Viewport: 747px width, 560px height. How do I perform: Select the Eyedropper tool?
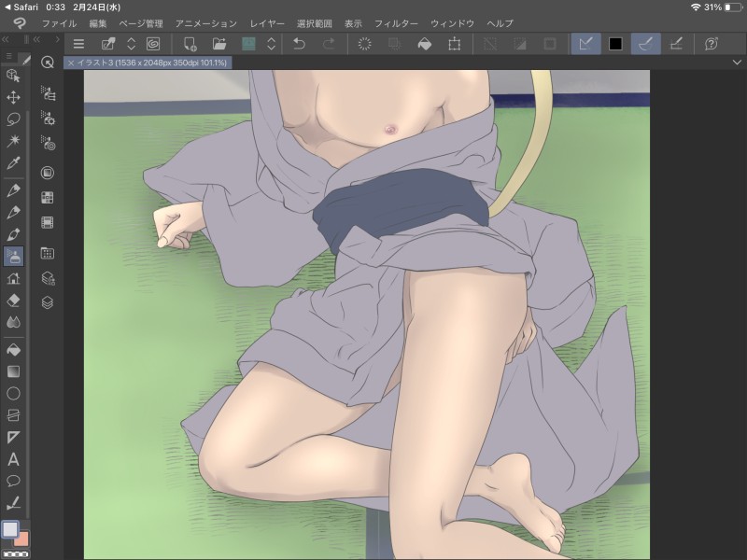pyautogui.click(x=13, y=162)
